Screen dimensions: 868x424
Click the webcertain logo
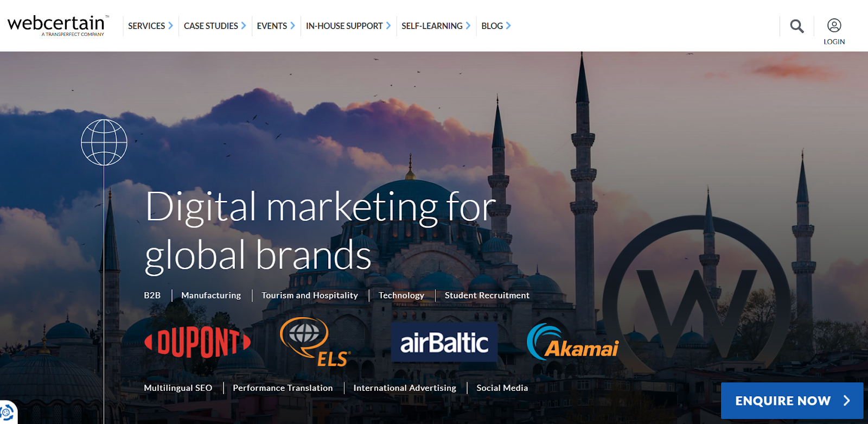coord(58,26)
